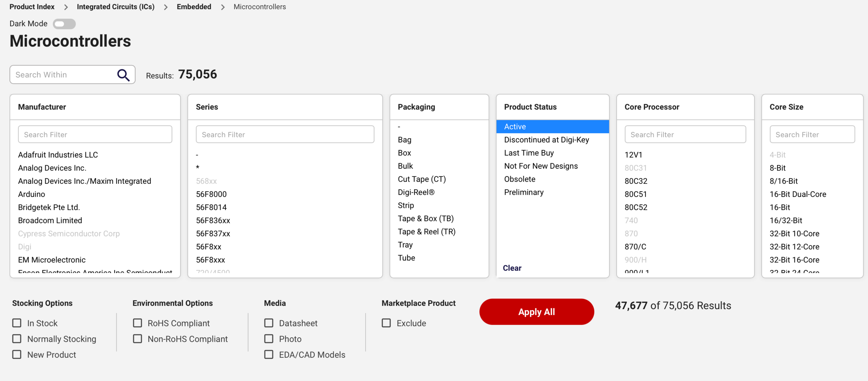Viewport: 868px width, 381px height.
Task: Enable the In Stock checkbox
Action: click(17, 323)
